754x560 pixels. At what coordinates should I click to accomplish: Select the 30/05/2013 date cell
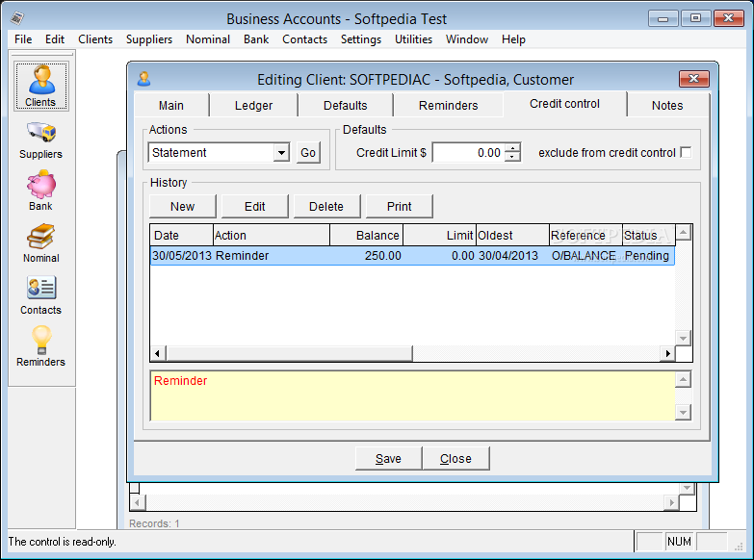[x=182, y=255]
